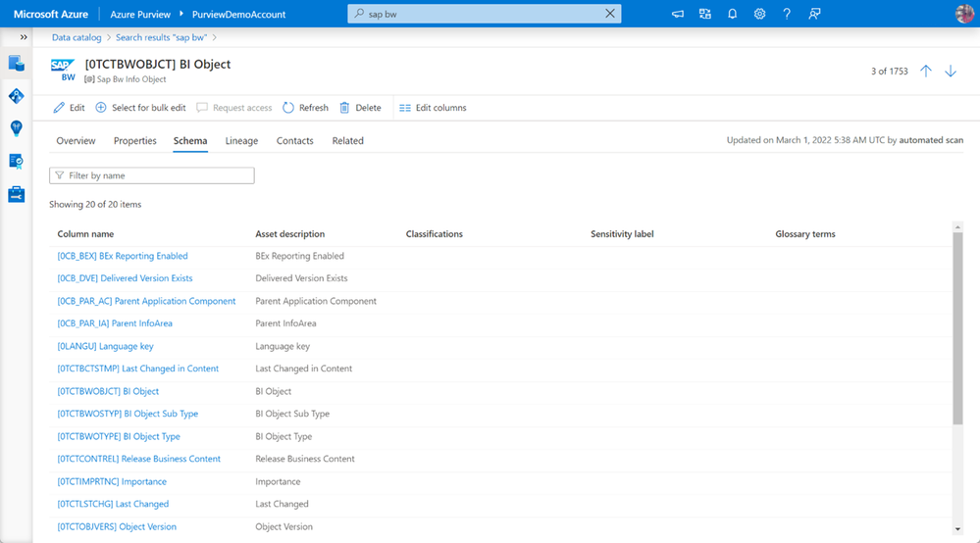Click the Asset description header
This screenshot has height=543, width=980.
[x=290, y=234]
